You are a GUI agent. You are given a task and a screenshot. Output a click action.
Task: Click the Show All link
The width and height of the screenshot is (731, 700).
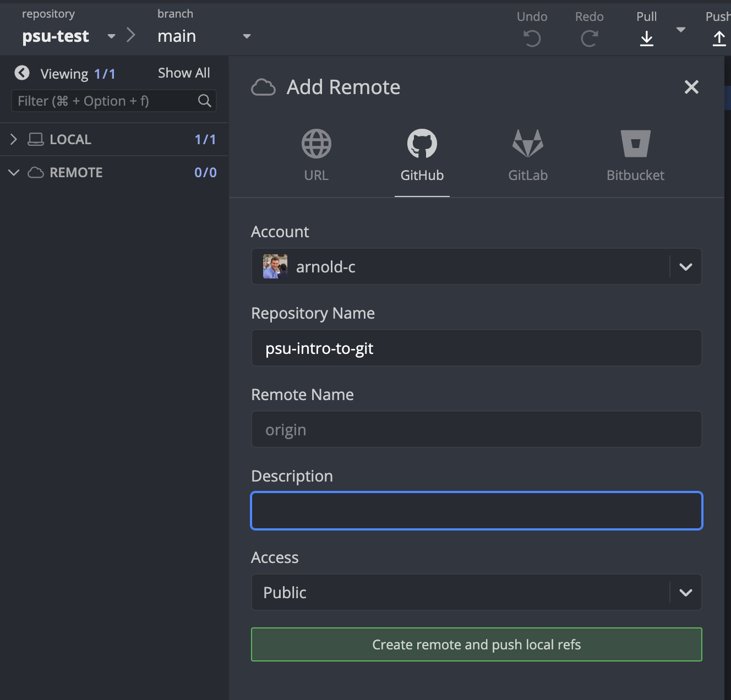point(184,73)
